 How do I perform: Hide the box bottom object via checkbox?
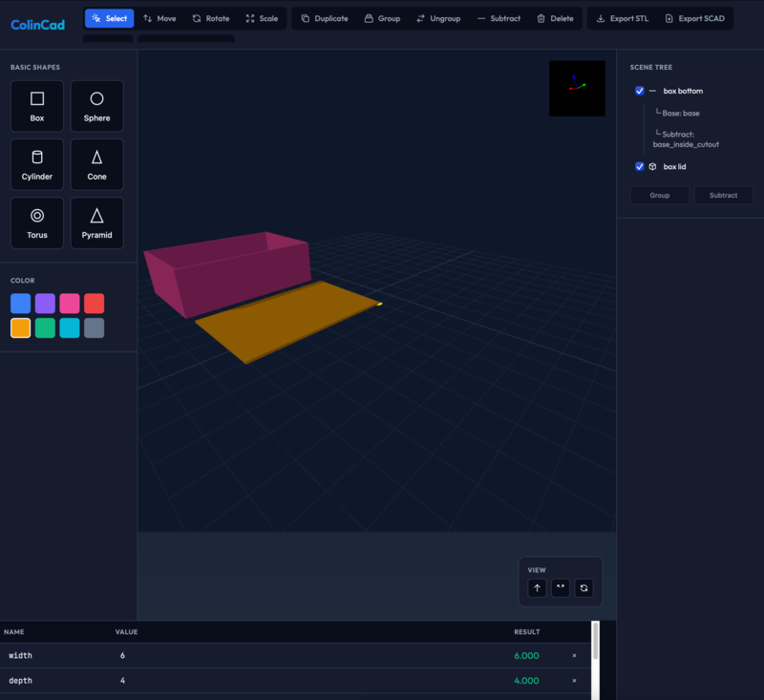click(x=640, y=91)
